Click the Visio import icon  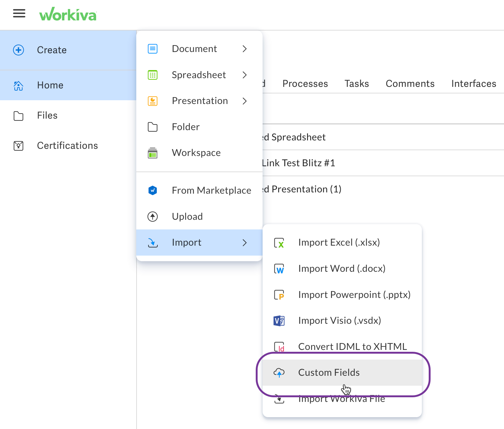[279, 321]
